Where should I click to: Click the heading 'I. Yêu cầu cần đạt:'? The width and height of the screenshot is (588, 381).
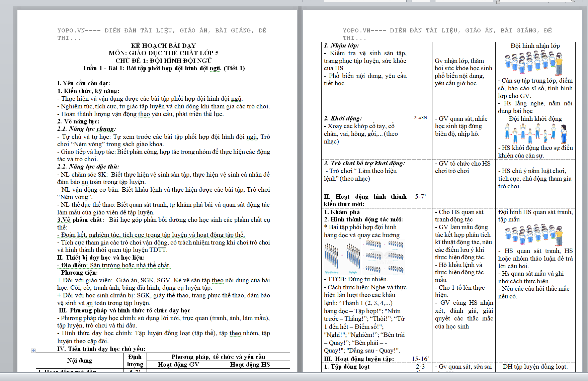click(x=83, y=83)
